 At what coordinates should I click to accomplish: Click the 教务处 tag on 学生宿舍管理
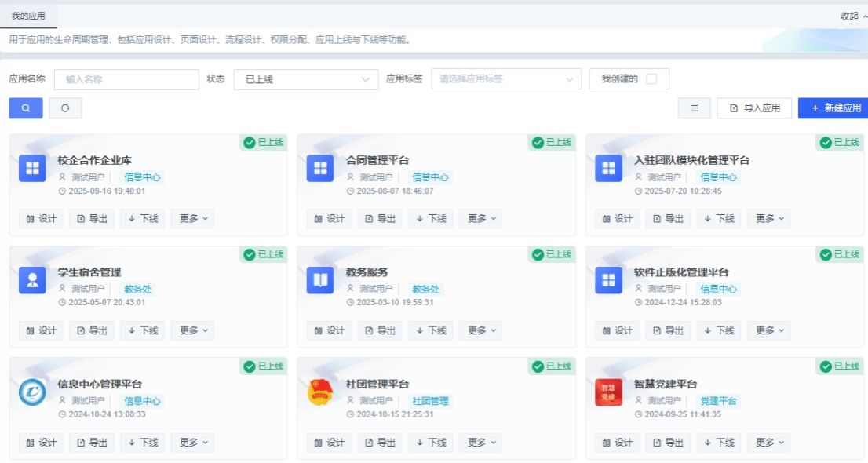[x=137, y=289]
